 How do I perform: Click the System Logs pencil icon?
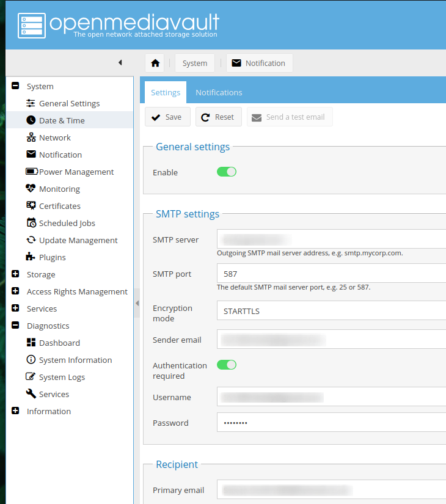coord(31,376)
